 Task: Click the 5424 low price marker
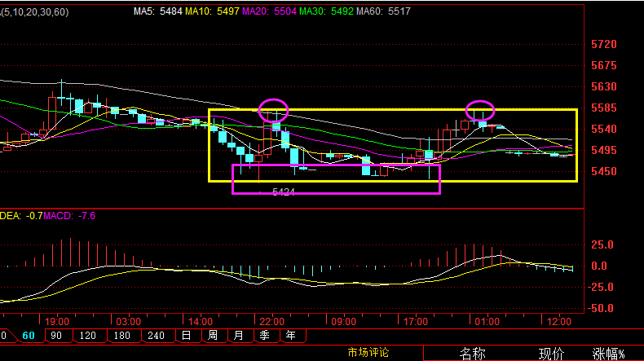point(284,192)
